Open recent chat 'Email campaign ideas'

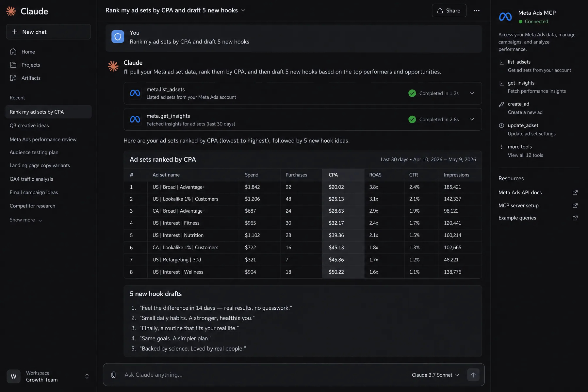pyautogui.click(x=34, y=192)
